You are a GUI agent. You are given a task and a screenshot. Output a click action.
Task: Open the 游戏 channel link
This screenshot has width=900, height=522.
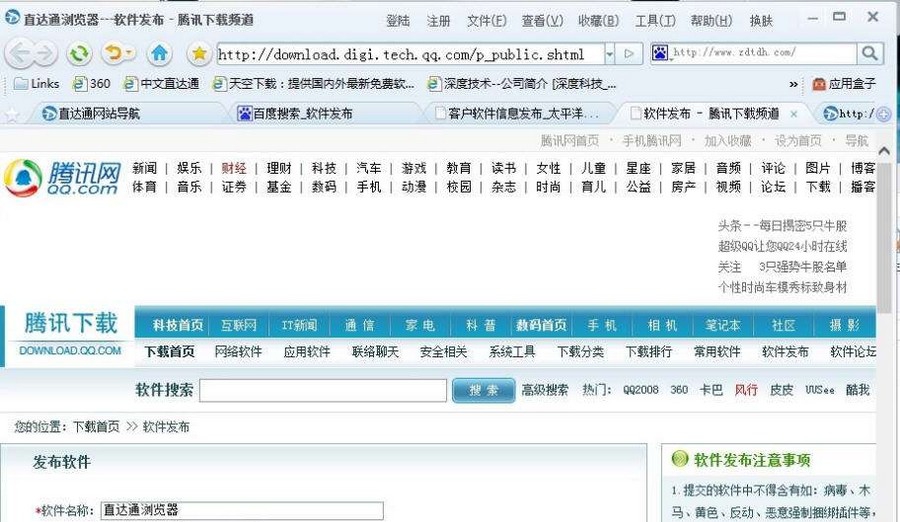(414, 168)
